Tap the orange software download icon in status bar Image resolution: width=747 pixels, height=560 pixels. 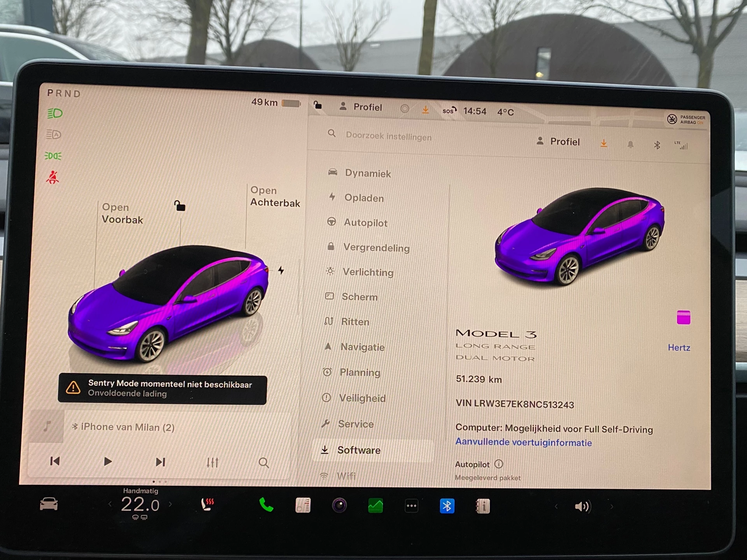coord(425,110)
